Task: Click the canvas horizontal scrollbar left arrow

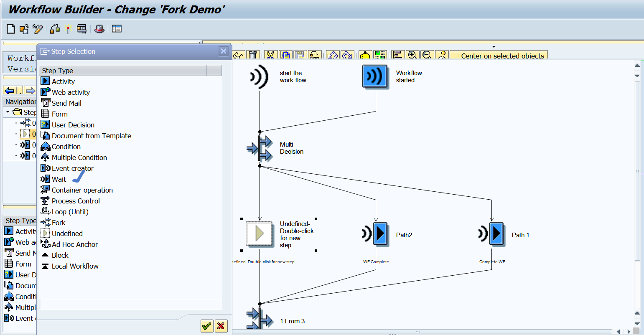Action: pos(619,332)
